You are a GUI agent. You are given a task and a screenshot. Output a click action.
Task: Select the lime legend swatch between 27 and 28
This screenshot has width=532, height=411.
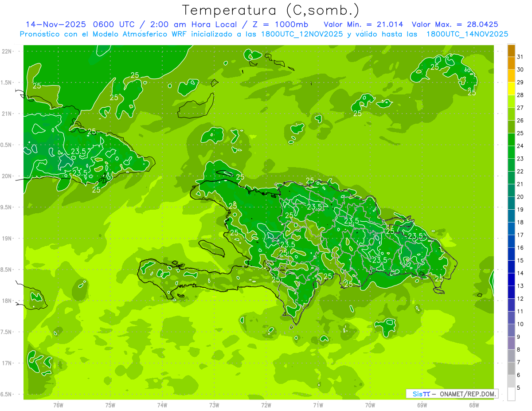pos(511,102)
